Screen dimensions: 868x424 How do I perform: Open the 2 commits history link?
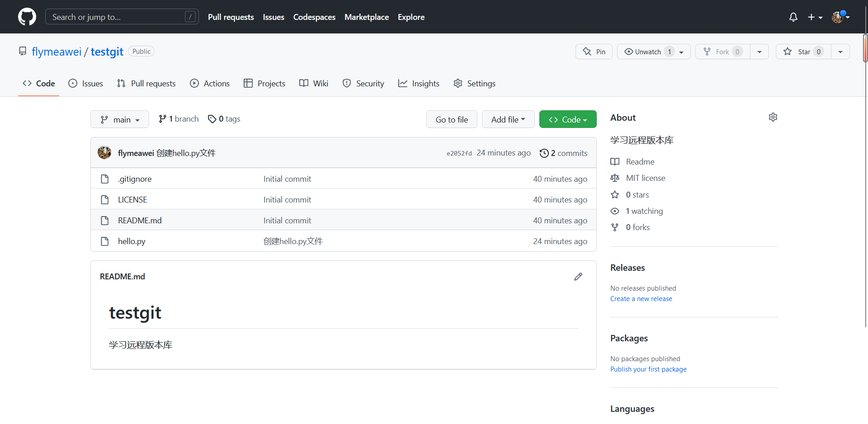click(563, 153)
